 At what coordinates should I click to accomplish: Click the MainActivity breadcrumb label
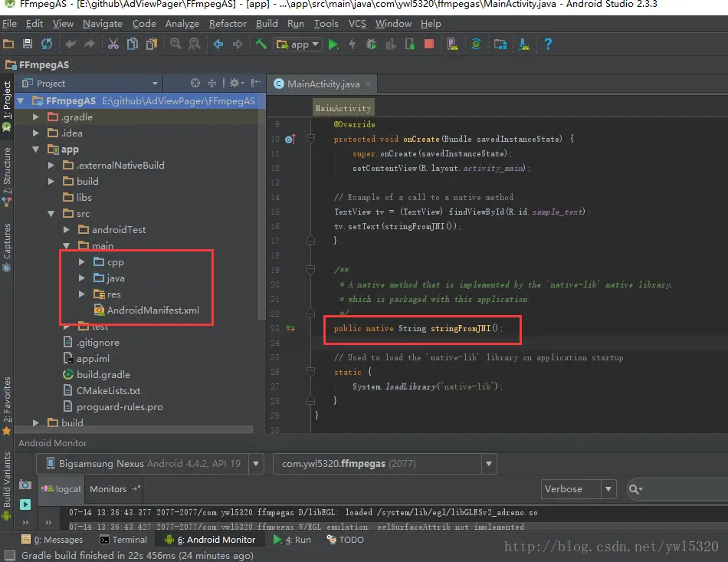tap(343, 108)
